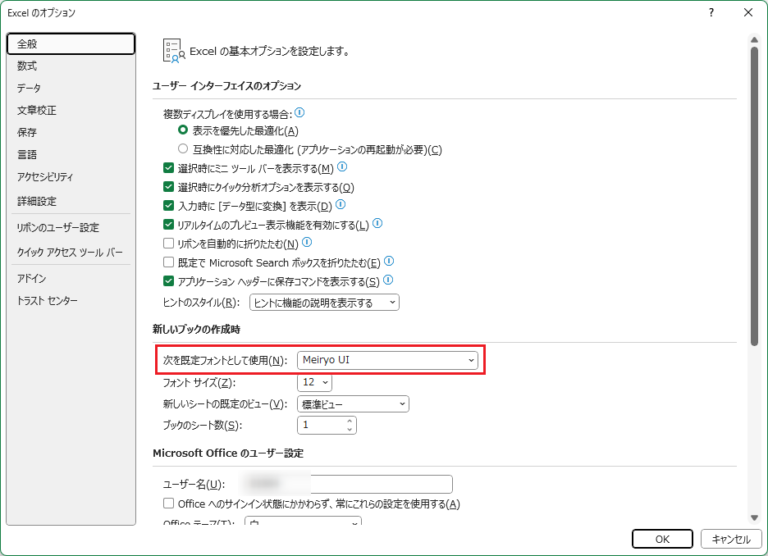This screenshot has height=556, width=768.
Task: Click info icon beside アプリケーション ヘッダー option
Action: (x=387, y=280)
